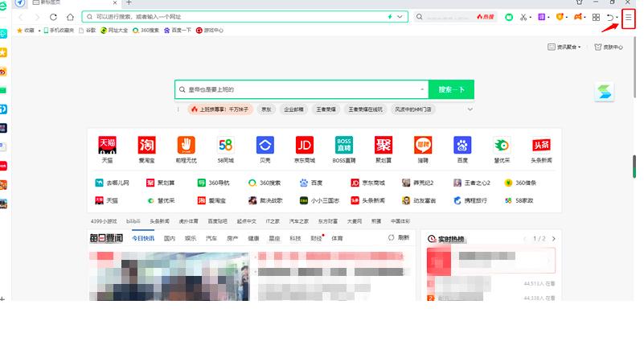Open the BOSS直聘 tile icon
The height and width of the screenshot is (358, 644).
344,145
